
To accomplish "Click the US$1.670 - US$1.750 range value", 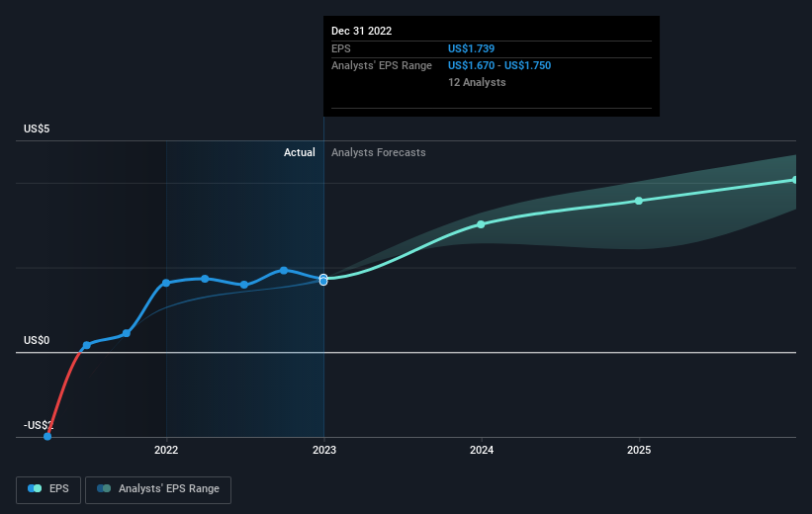I will (499, 66).
